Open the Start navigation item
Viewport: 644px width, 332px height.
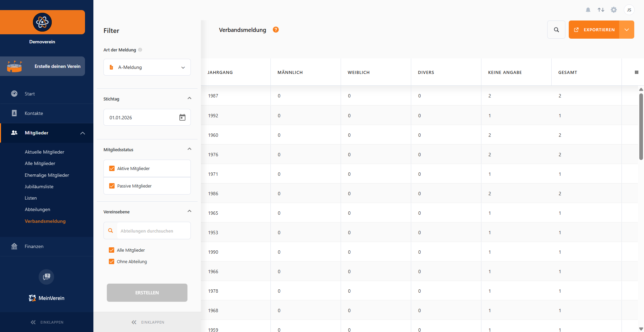point(47,94)
